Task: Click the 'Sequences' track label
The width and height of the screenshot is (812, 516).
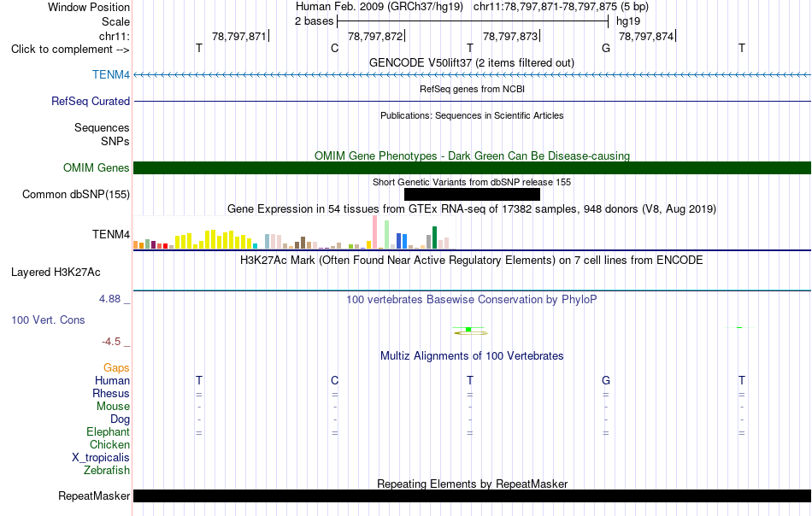Action: (x=102, y=127)
